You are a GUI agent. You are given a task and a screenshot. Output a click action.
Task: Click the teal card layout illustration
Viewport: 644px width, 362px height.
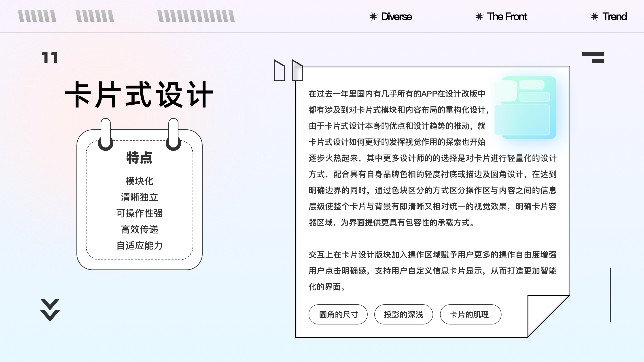[525, 108]
